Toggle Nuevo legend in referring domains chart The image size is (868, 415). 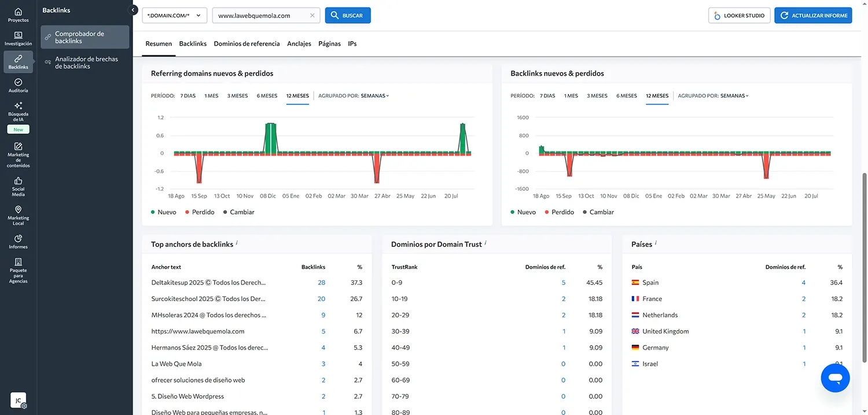[163, 212]
